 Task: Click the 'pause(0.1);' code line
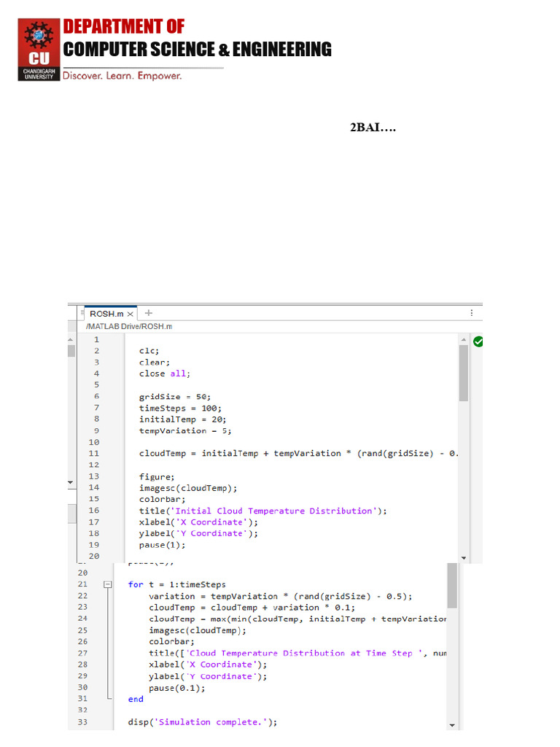(177, 689)
